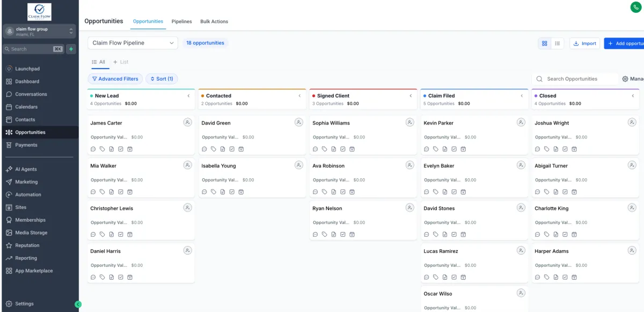The height and width of the screenshot is (312, 644).
Task: Click James Carter's assign-user icon
Action: 187,122
